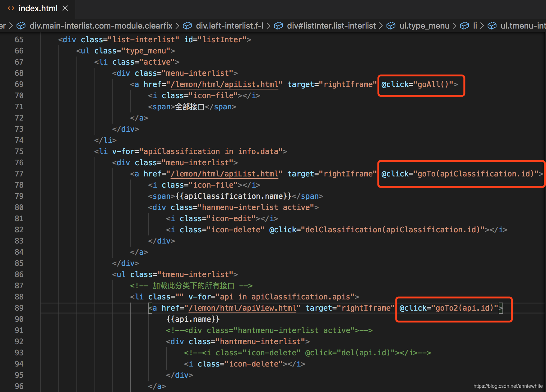546x392 pixels.
Task: Expand chevron after ul.type_menu breadcrumb
Action: click(x=454, y=25)
